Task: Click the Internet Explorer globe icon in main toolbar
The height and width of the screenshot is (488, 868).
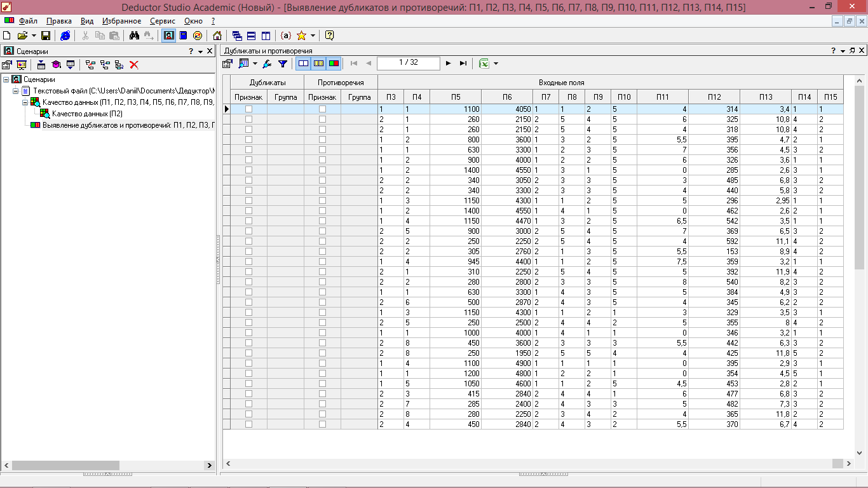Action: (x=65, y=36)
